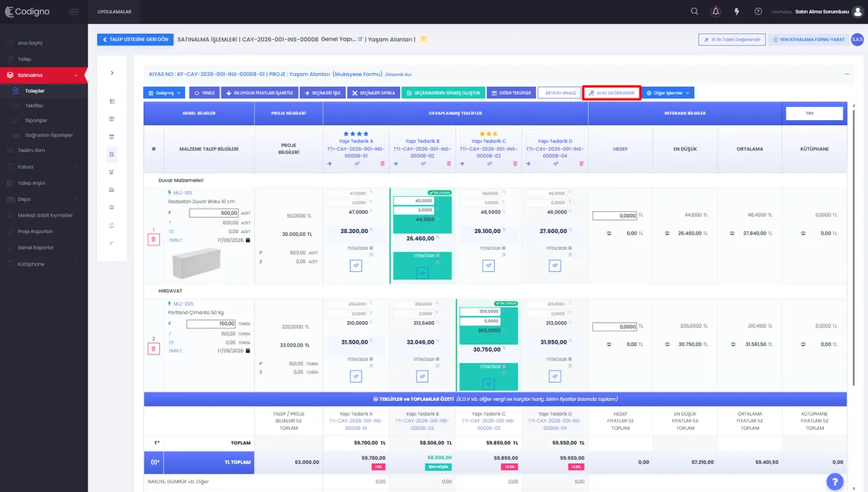Open the list icon in the narrow side panel

tap(112, 101)
